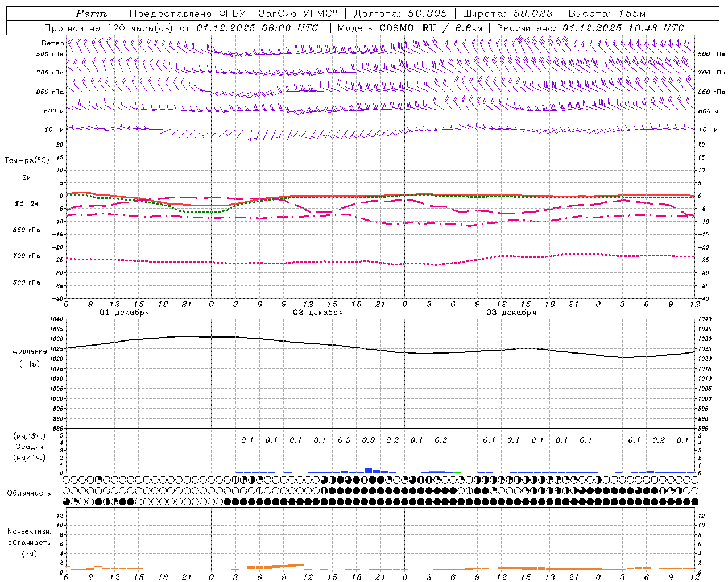Click the "Модель COSMO-RU / 6.6км" label
This screenshot has width=728, height=582.
point(410,28)
